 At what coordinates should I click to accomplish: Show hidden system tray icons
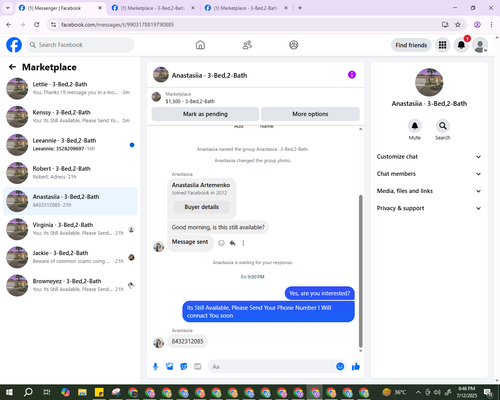(418, 392)
